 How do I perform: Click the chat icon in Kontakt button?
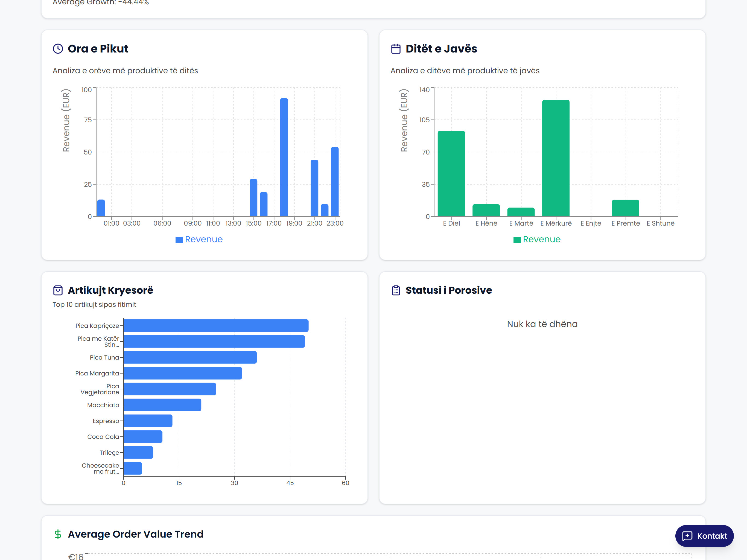click(687, 536)
